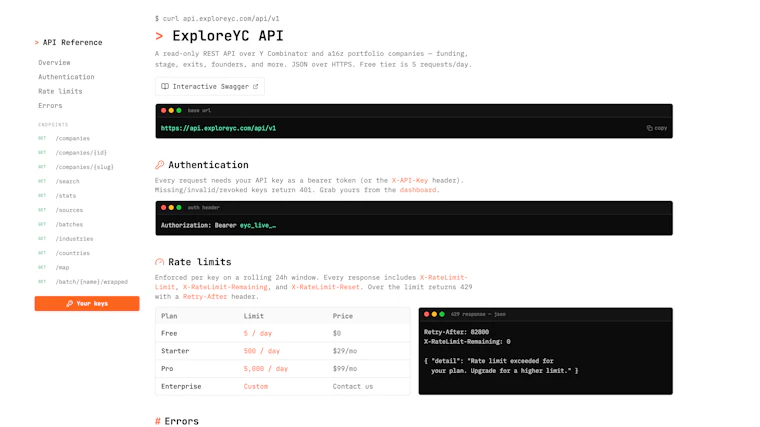Screen dimensions: 760x427
Task: Click the 'Contact us' price cell
Action: [x=353, y=386]
